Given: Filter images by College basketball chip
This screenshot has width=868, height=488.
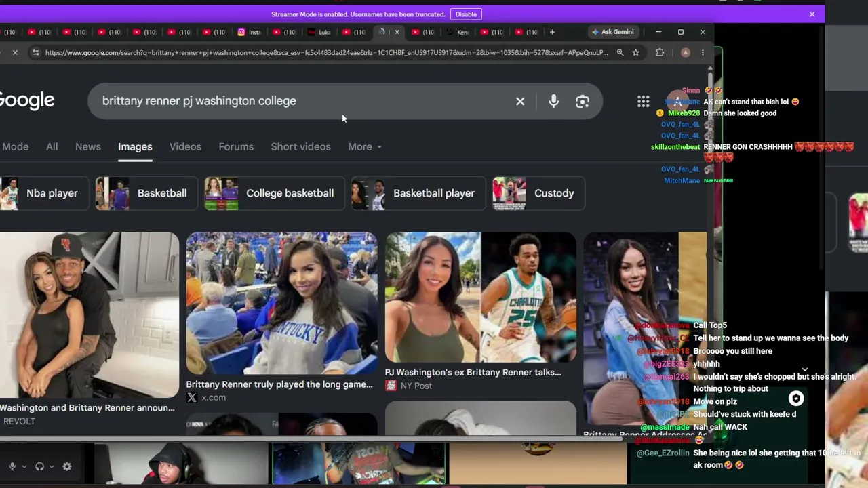Looking at the screenshot, I should [x=275, y=193].
